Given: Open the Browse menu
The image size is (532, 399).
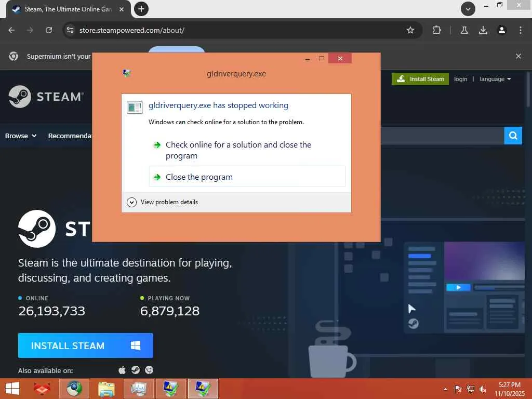Looking at the screenshot, I should [x=21, y=136].
